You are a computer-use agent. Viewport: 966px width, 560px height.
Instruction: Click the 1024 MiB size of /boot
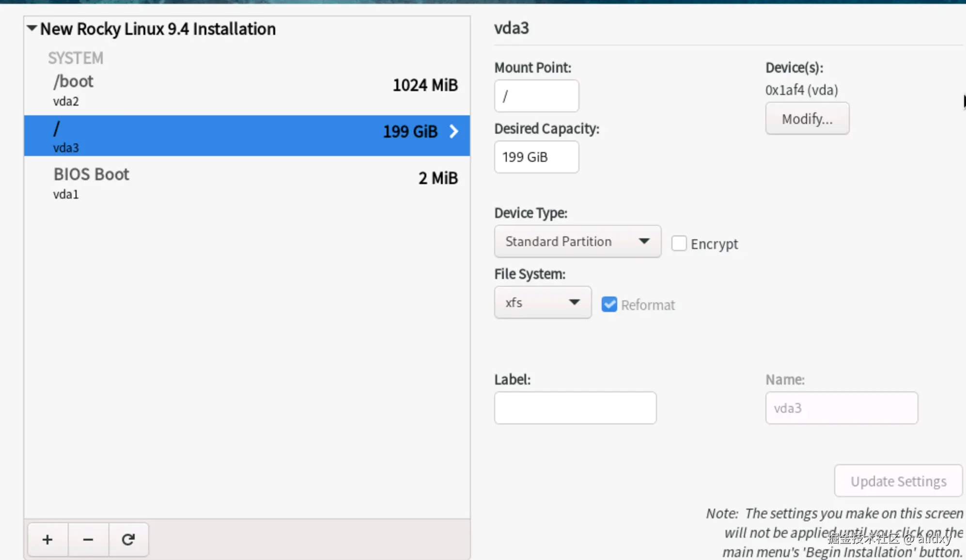coord(425,85)
